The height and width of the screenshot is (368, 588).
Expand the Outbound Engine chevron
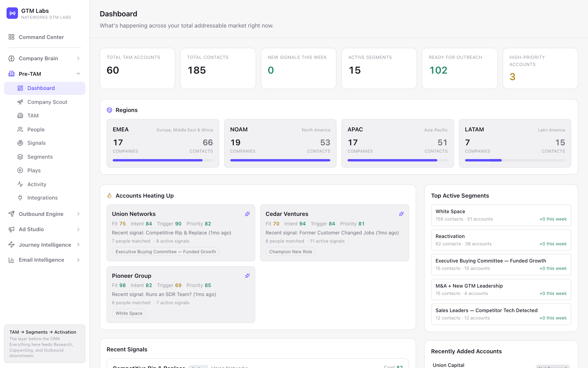click(78, 214)
